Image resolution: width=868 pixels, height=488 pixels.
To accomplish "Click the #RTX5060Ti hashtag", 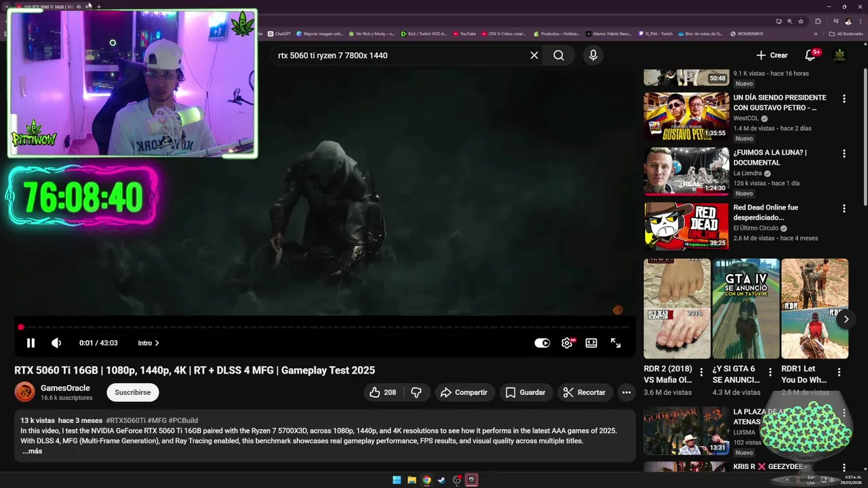I will [x=125, y=421].
